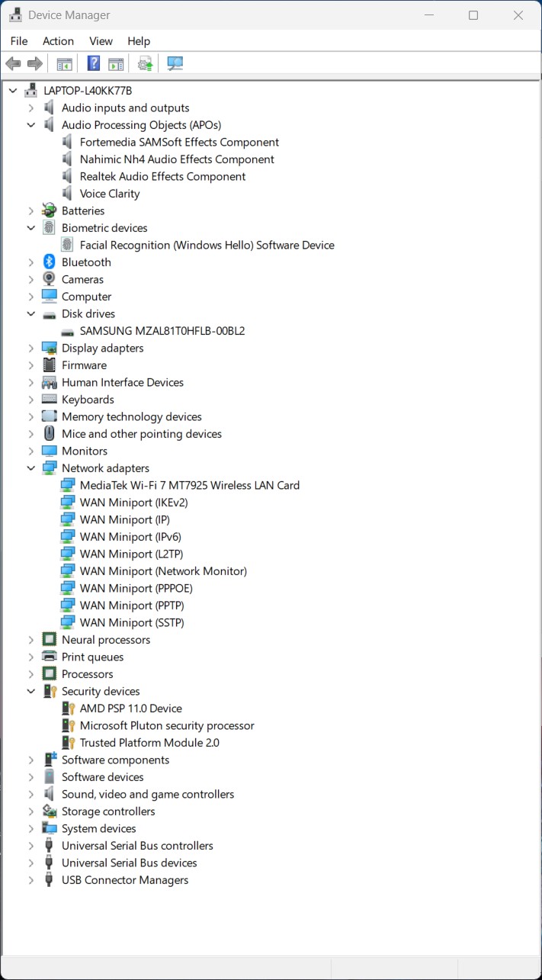Click the Monitors category icon
This screenshot has width=542, height=980.
pos(50,451)
